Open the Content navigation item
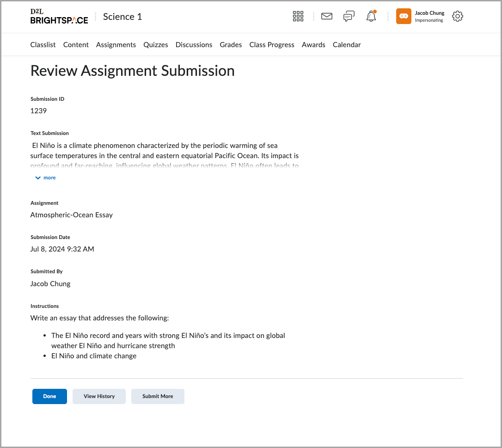 (76, 45)
